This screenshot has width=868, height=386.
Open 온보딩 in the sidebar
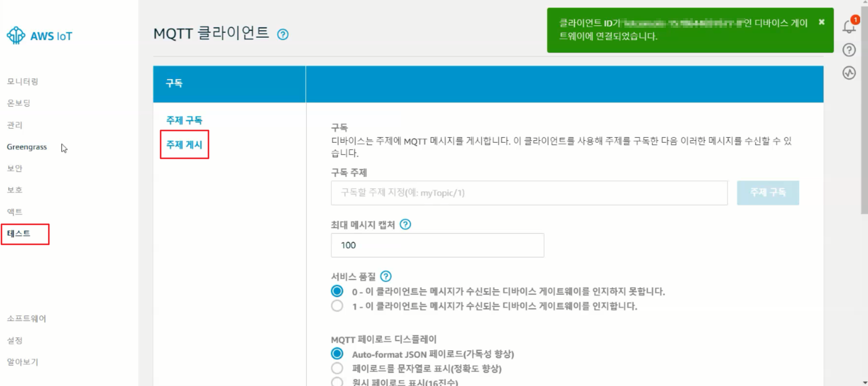pyautogui.click(x=19, y=103)
